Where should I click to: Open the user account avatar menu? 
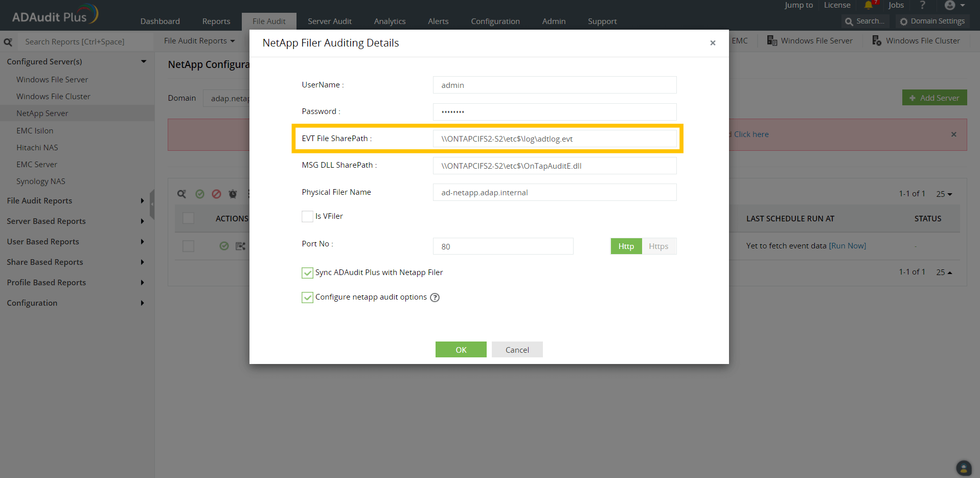[x=954, y=6]
